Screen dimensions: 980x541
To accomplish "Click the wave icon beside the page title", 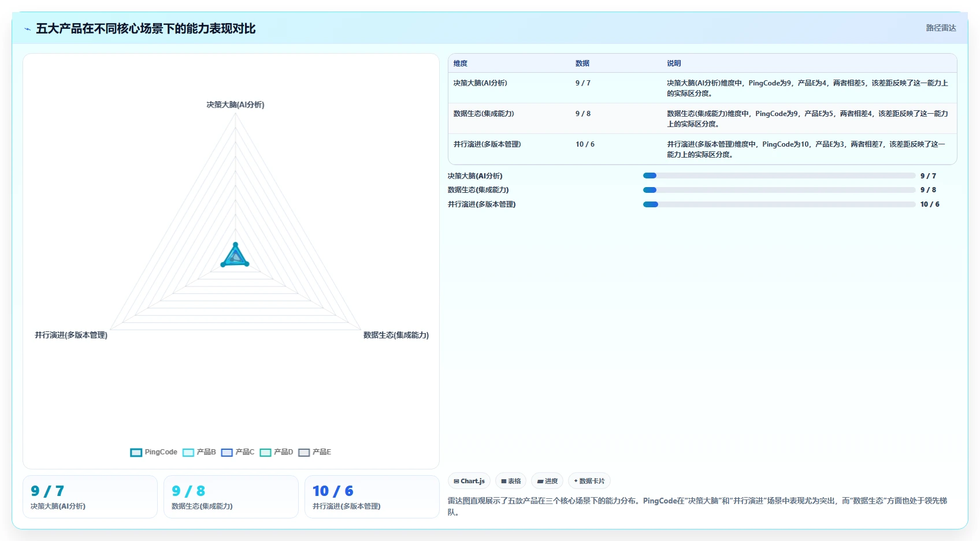I will coord(27,29).
